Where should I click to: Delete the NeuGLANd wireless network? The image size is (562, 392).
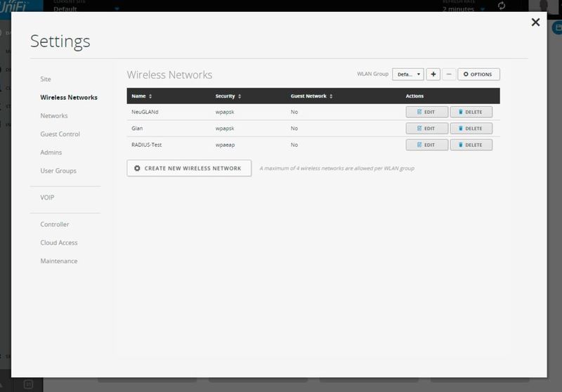tap(471, 112)
